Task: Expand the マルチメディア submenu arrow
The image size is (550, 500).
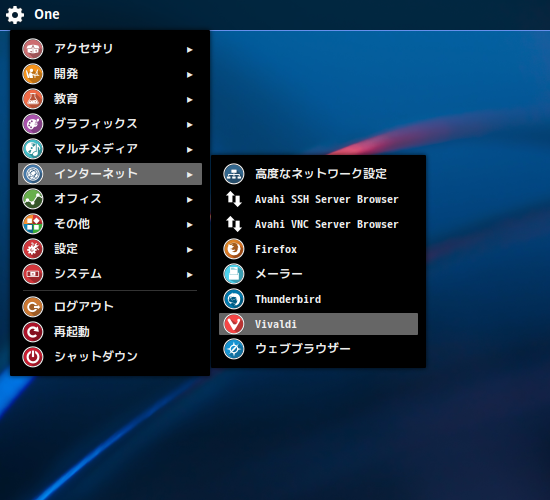Action: click(189, 150)
